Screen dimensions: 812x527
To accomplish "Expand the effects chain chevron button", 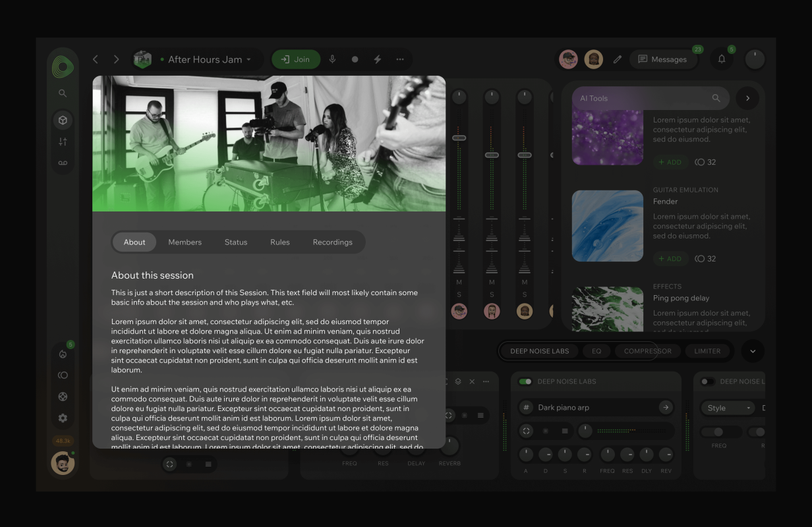I will click(753, 351).
